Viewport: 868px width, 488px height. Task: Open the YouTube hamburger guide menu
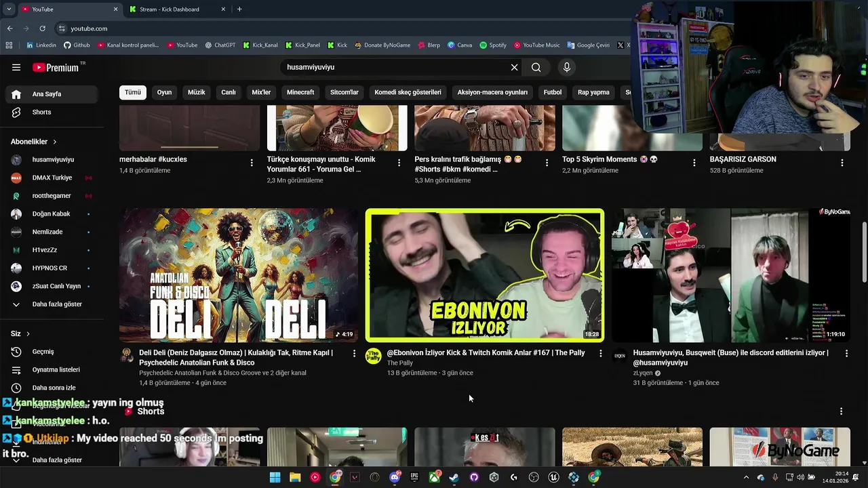coord(16,67)
